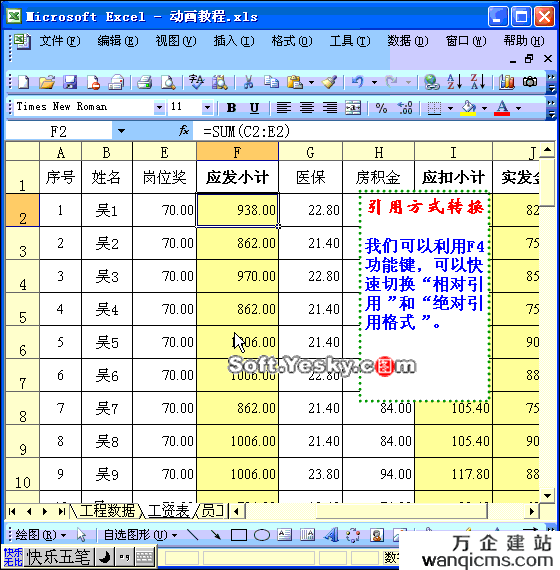Toggle center text alignment
The width and height of the screenshot is (560, 570).
(x=307, y=108)
